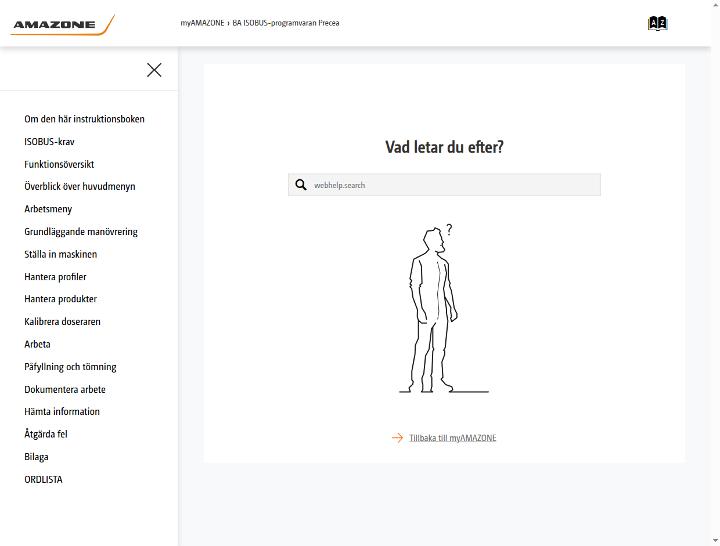Close the sidebar navigation with the X
The width and height of the screenshot is (720, 546).
click(x=154, y=70)
